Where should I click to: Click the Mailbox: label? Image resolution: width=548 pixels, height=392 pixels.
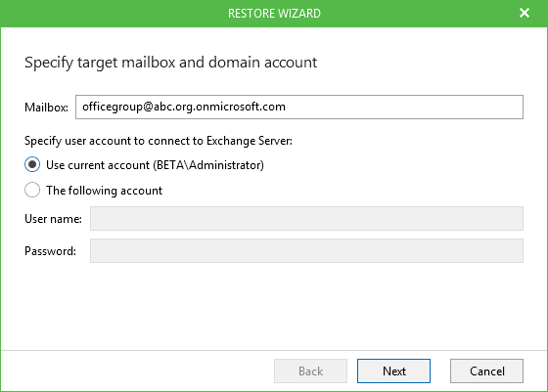coord(46,108)
